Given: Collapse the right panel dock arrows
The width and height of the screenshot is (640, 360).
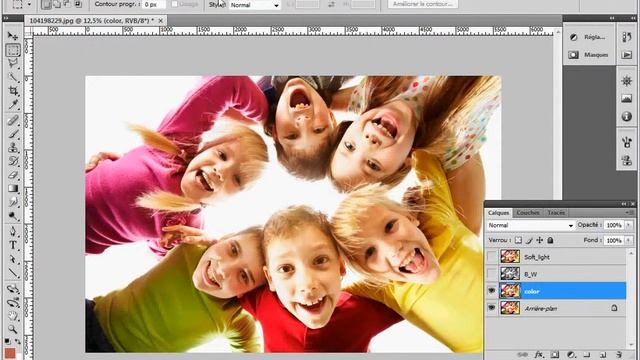Looking at the screenshot, I should click(x=633, y=18).
